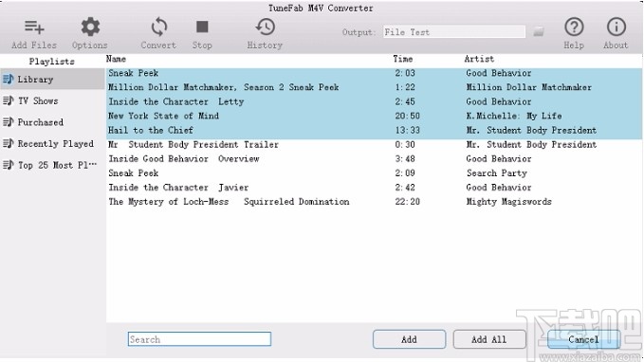The height and width of the screenshot is (362, 644).
Task: Click the 20:50 time value
Action: [408, 117]
